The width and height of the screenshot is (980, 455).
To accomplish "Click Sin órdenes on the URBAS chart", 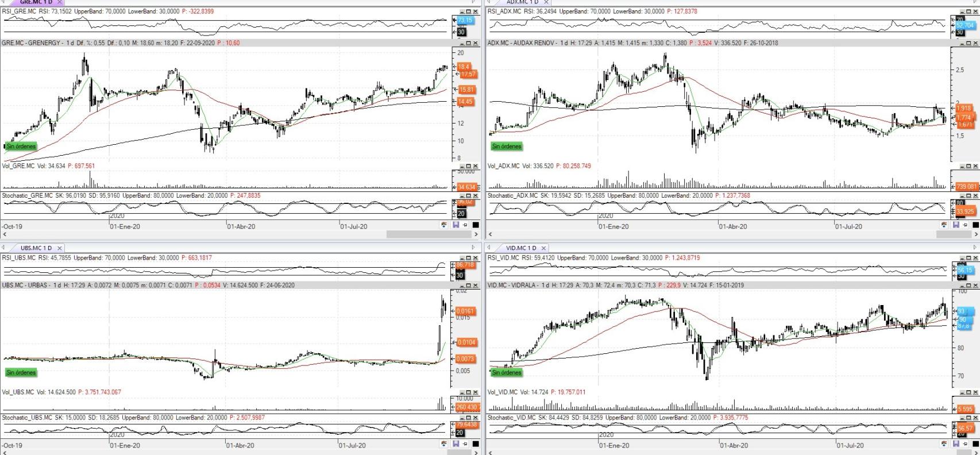I will [x=21, y=373].
